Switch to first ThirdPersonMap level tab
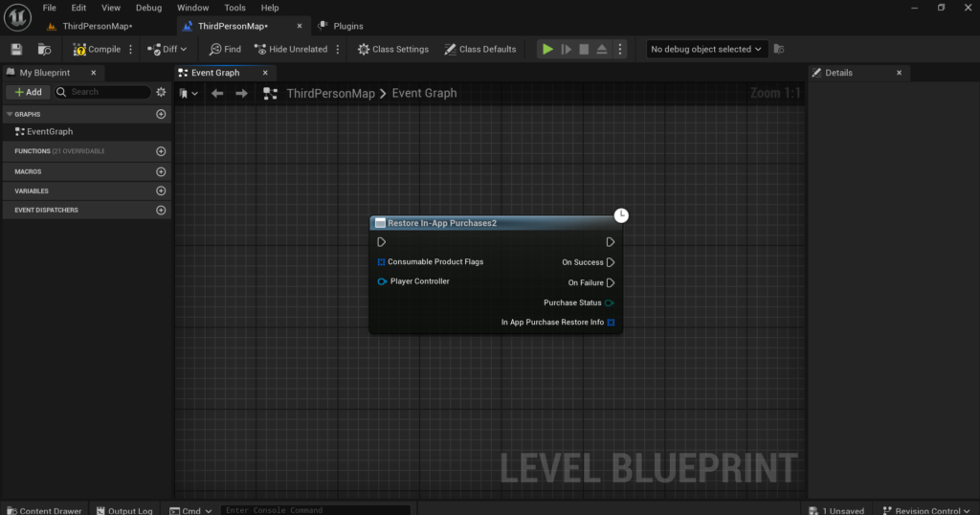This screenshot has height=515, width=980. click(x=97, y=26)
